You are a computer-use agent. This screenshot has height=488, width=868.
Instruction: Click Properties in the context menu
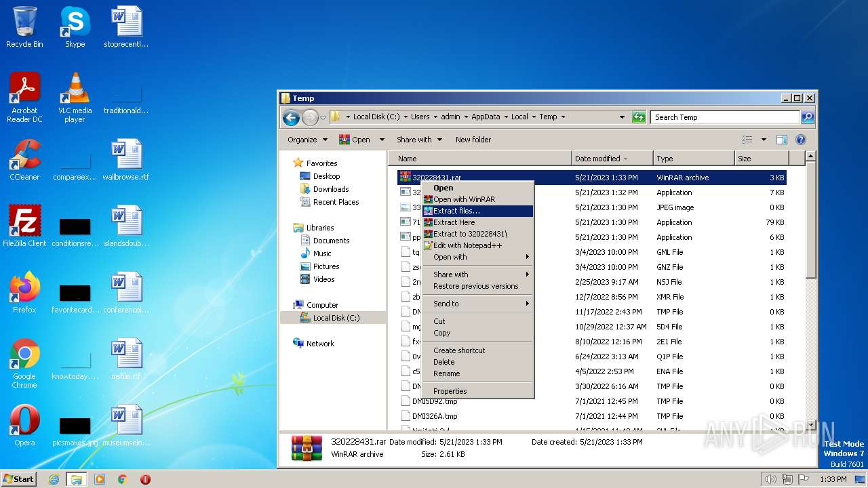click(477, 391)
